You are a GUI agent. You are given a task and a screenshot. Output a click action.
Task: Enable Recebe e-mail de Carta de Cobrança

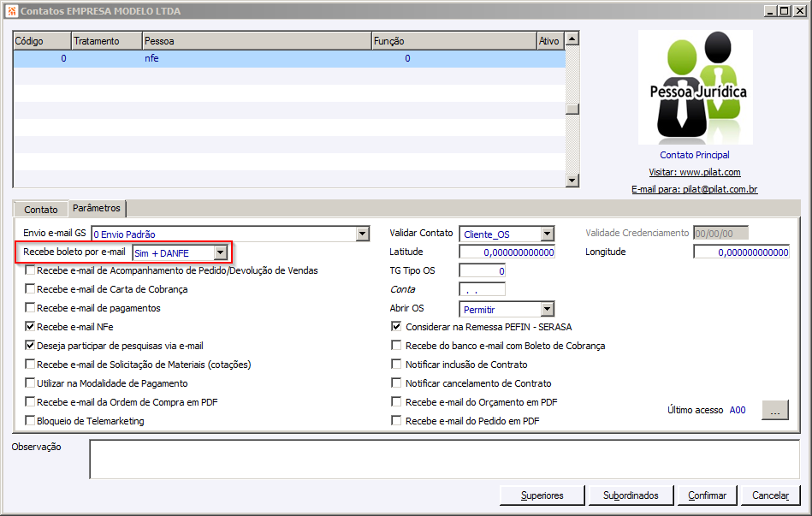coord(30,289)
